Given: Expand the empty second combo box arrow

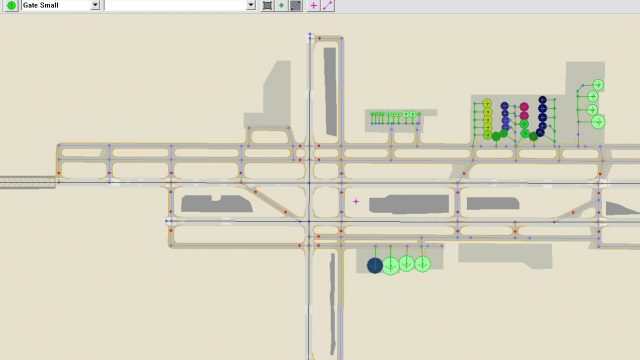Looking at the screenshot, I should (251, 5).
